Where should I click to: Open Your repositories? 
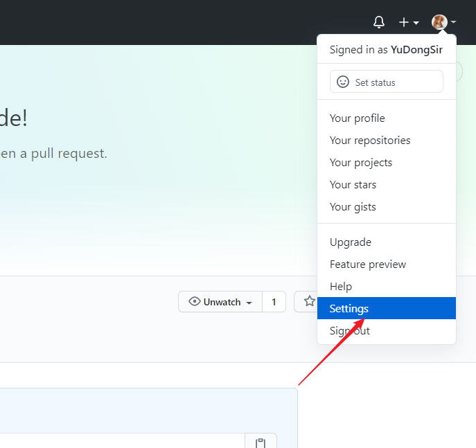(387, 140)
